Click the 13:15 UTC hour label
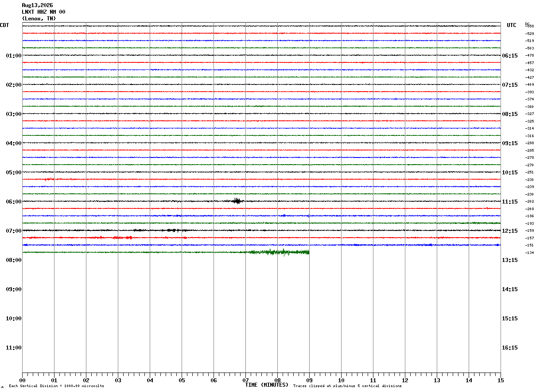 (x=510, y=260)
